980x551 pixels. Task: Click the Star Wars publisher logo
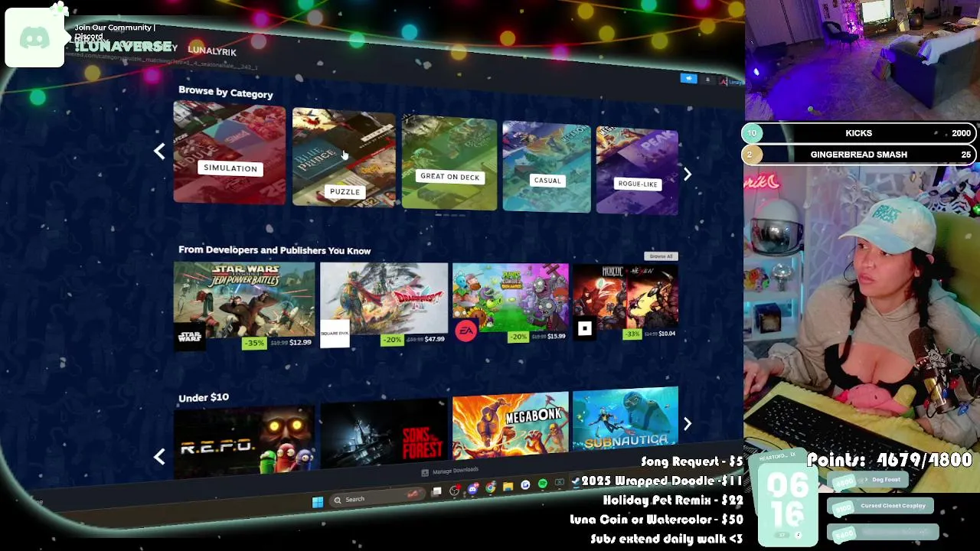[190, 335]
